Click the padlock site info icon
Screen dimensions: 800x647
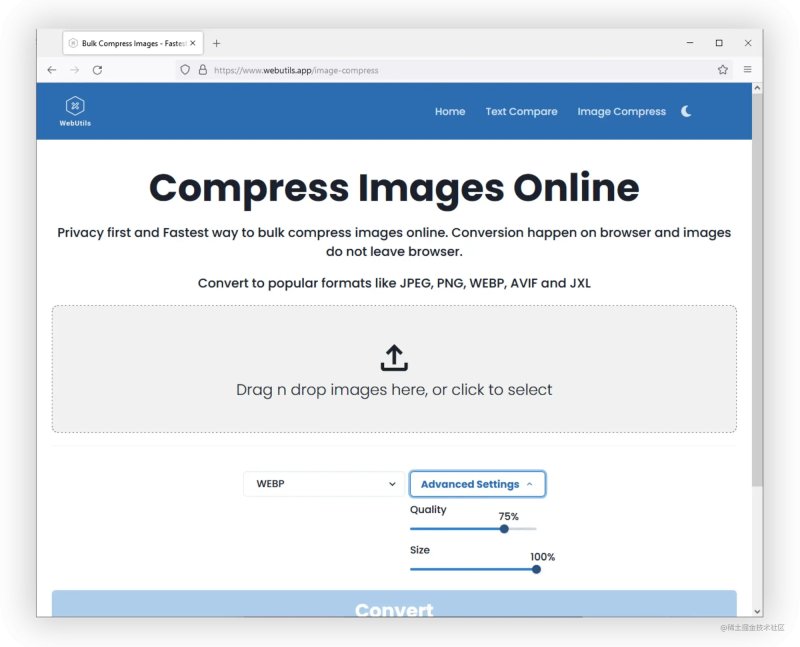(x=203, y=70)
